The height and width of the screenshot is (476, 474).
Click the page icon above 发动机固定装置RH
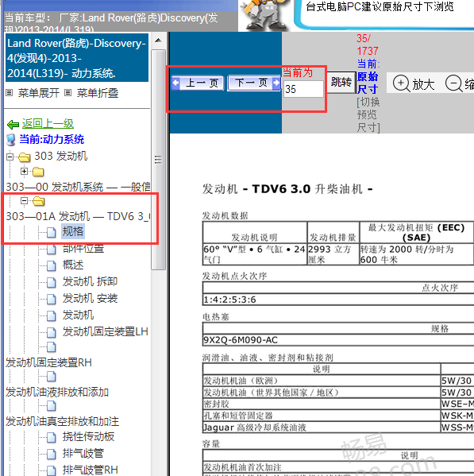(52, 347)
